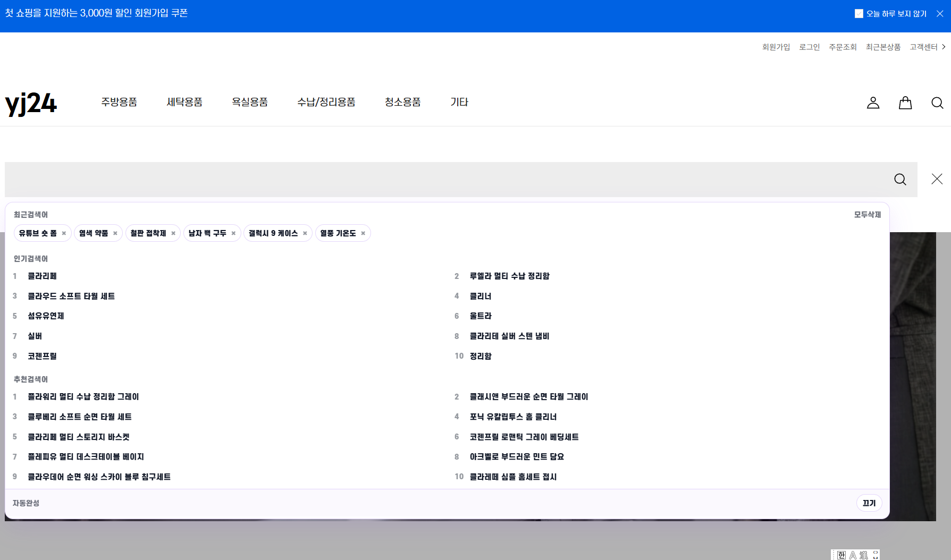Click 모두삭제 to clear recent searches
This screenshot has height=560, width=951.
click(868, 214)
